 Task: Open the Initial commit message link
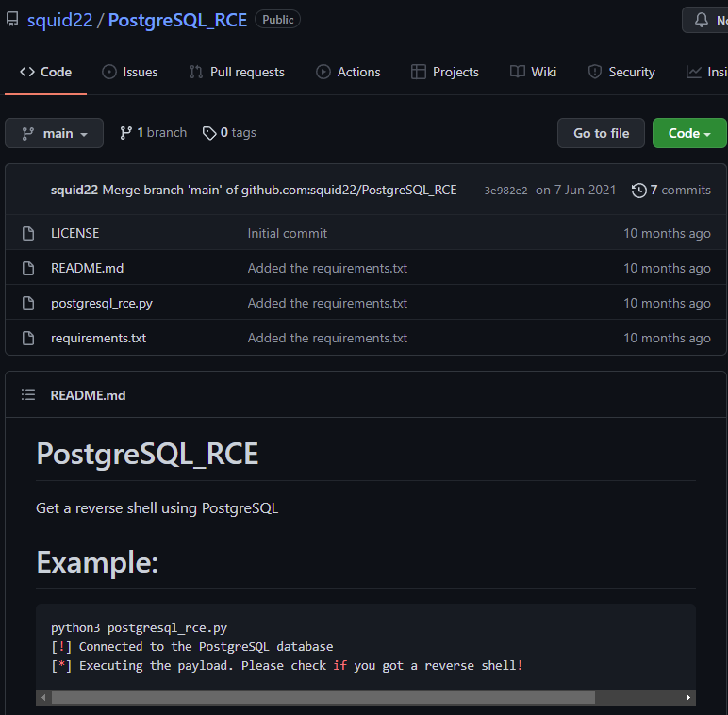coord(288,233)
